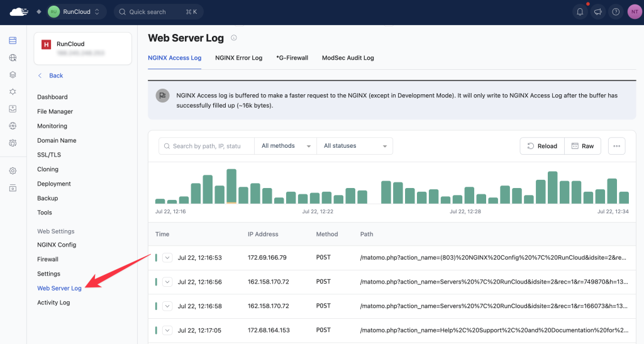Open SSL/TLS menu item

point(49,155)
